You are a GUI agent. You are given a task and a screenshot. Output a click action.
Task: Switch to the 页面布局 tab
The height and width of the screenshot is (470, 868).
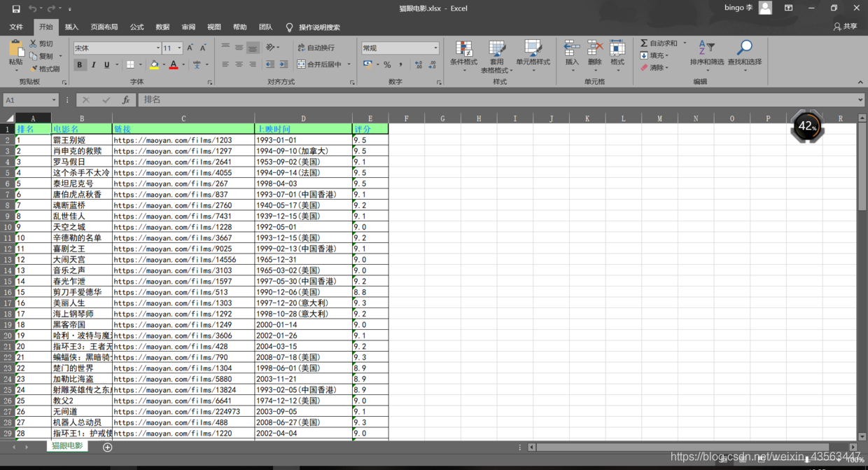(x=104, y=27)
